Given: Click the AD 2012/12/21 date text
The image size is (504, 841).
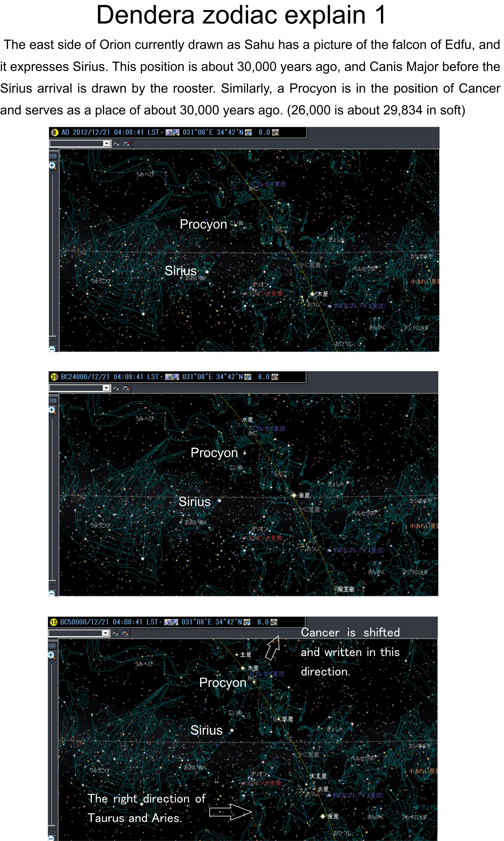Looking at the screenshot, I should [x=86, y=132].
